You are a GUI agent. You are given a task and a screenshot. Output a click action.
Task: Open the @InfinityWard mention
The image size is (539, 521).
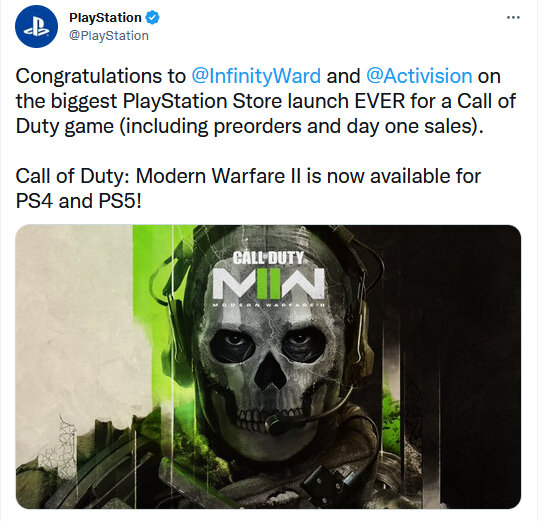256,76
